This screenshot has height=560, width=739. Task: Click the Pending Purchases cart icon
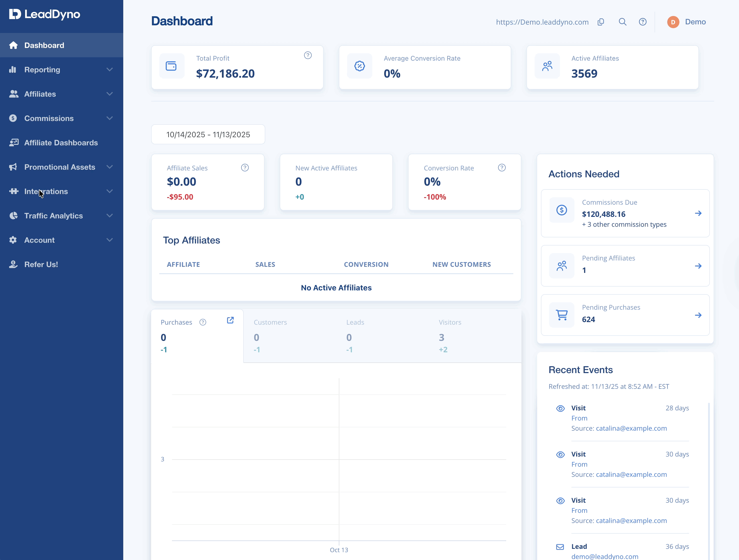pos(561,315)
